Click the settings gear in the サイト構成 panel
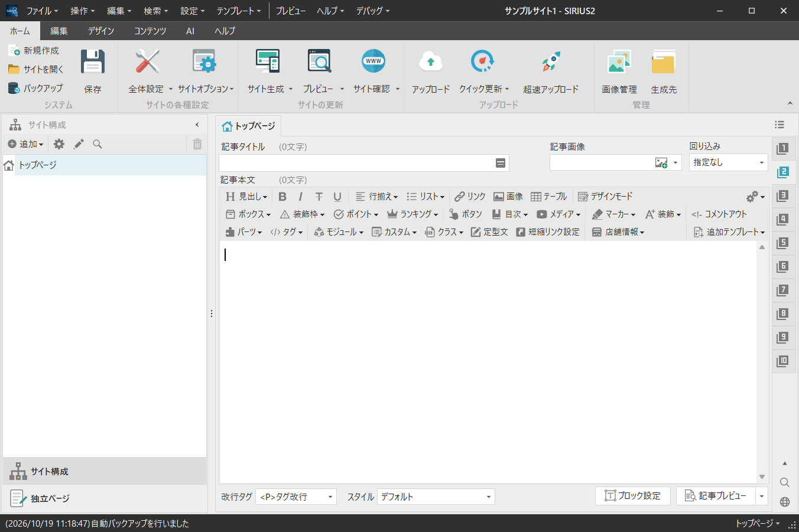 click(59, 144)
